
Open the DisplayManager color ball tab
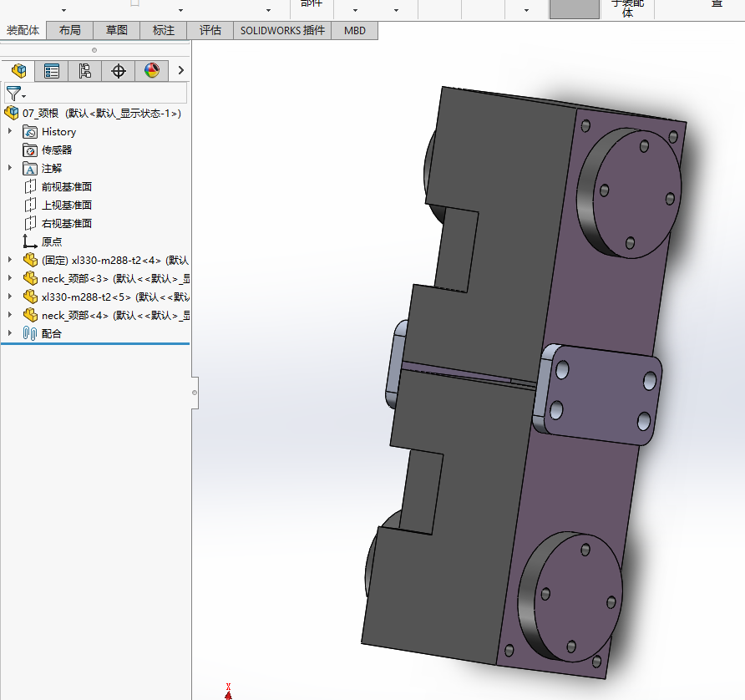tap(151, 71)
